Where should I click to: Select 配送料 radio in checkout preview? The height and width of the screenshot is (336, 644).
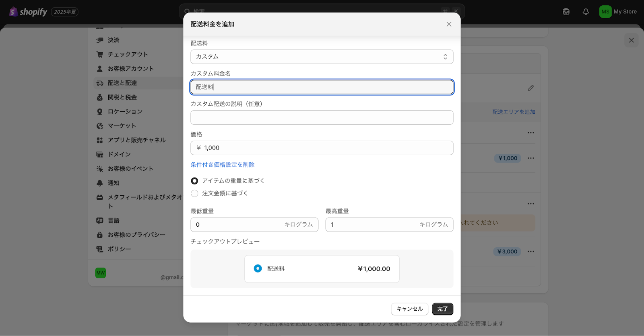pyautogui.click(x=258, y=268)
